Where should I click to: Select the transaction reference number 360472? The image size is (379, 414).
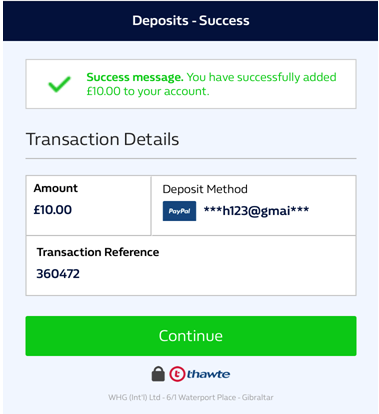tap(58, 274)
